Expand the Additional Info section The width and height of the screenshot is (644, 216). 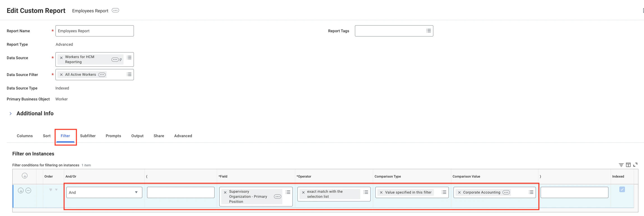coord(11,114)
